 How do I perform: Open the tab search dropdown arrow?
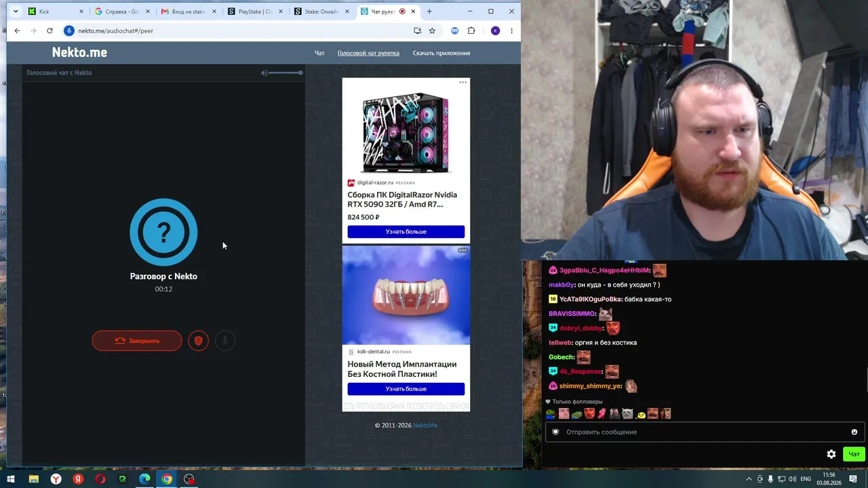pyautogui.click(x=15, y=12)
